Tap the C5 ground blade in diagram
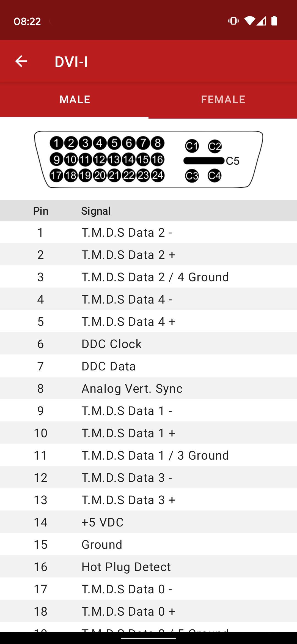The height and width of the screenshot is (644, 297). (204, 161)
